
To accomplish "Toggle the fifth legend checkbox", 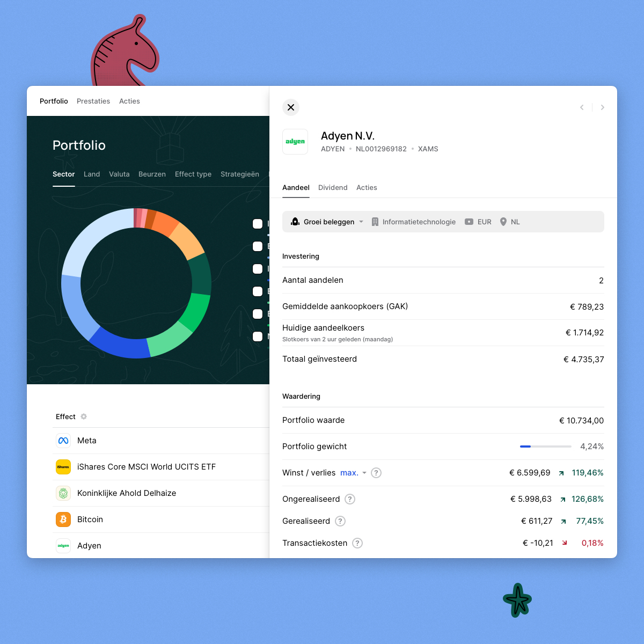I will [x=258, y=314].
